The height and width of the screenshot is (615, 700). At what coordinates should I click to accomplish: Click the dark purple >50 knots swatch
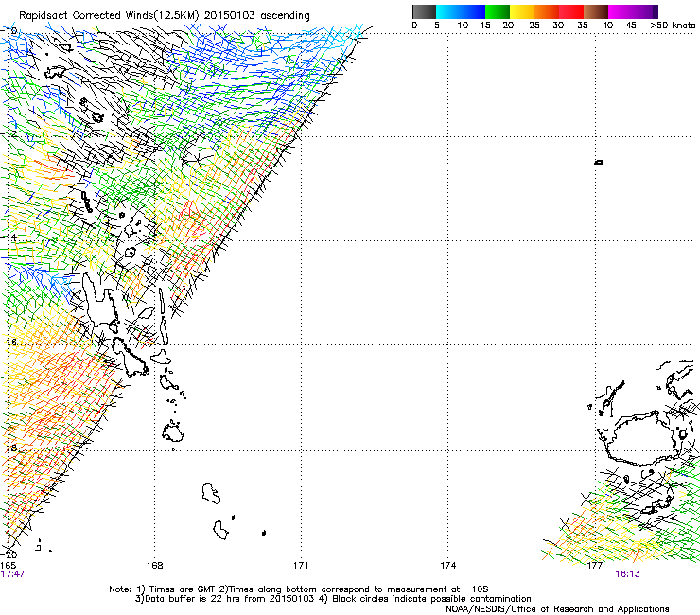point(655,11)
